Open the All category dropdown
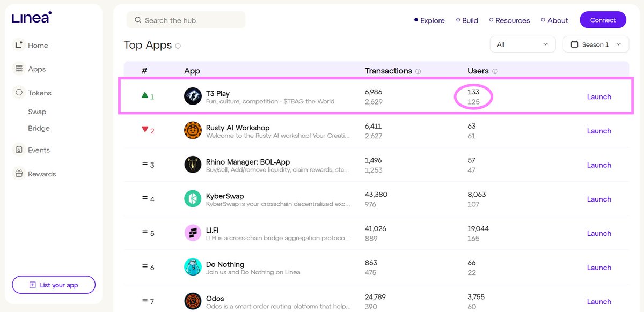 523,44
